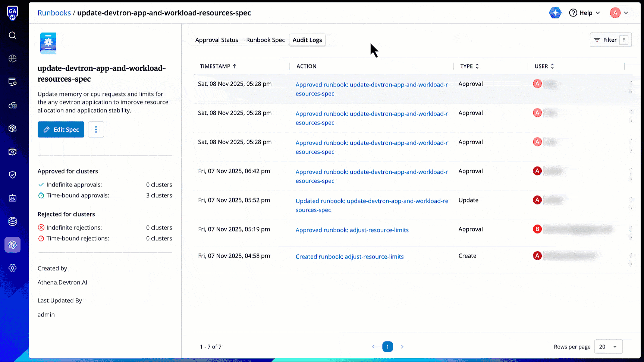Switch to the Approval Status tab
Screen dimensions: 644x362
point(217,40)
